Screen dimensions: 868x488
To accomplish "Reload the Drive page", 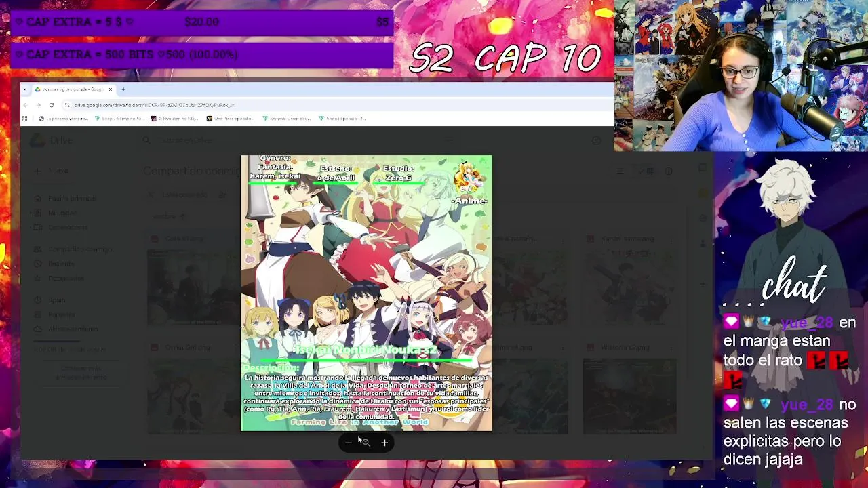I will coord(52,105).
